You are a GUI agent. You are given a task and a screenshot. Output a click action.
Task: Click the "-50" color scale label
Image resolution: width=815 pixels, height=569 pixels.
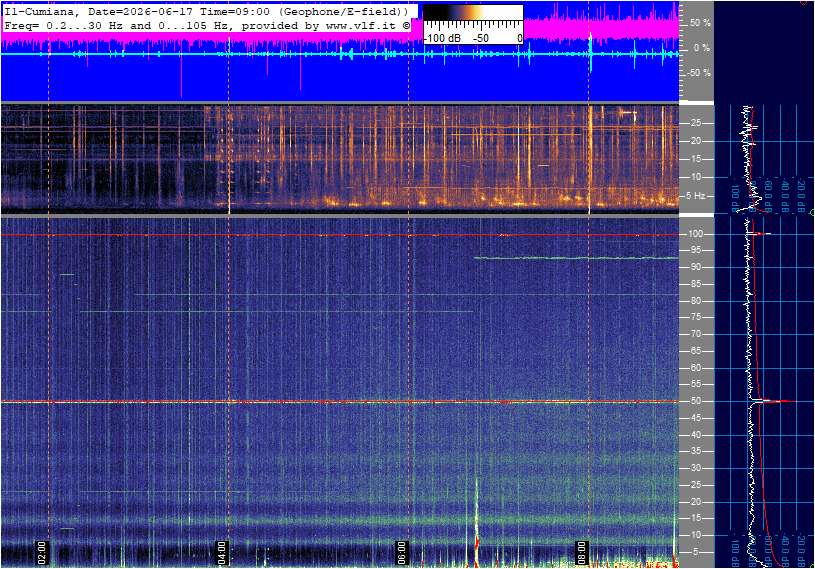pos(481,38)
